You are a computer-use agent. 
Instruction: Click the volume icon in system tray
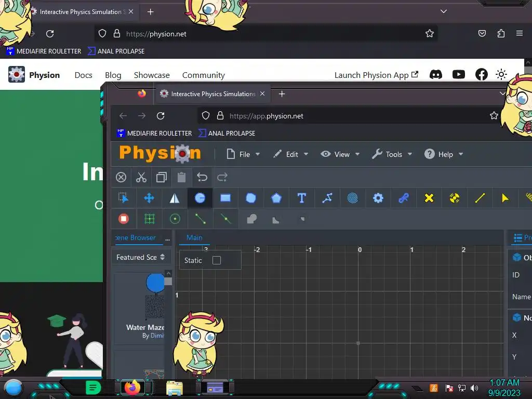click(x=474, y=388)
